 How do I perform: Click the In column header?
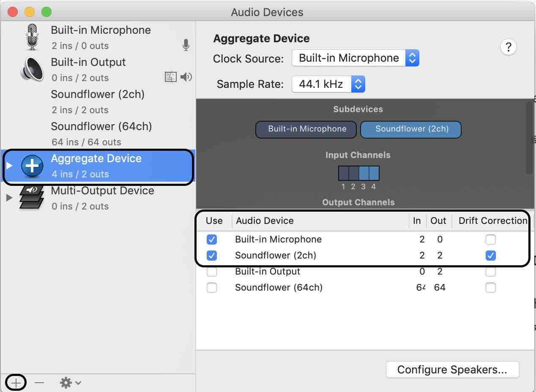(417, 220)
